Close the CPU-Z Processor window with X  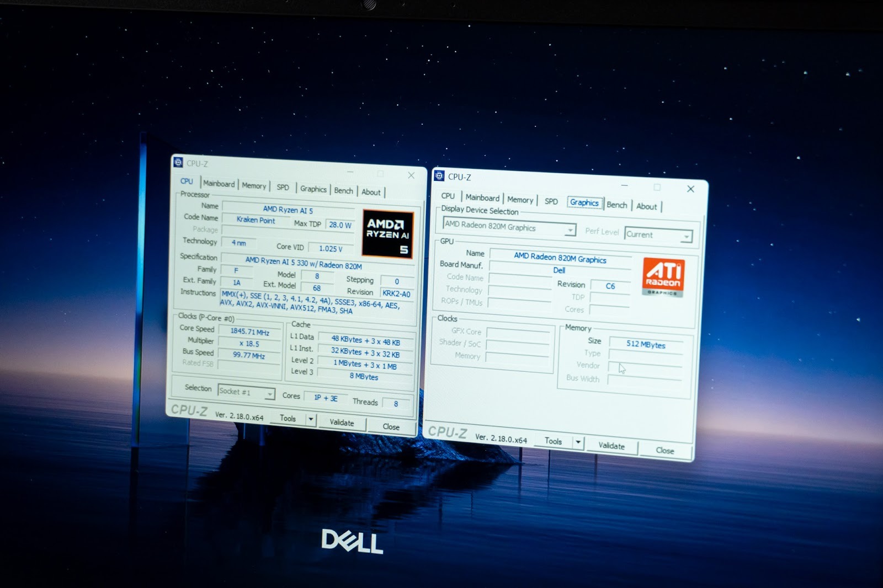point(411,175)
